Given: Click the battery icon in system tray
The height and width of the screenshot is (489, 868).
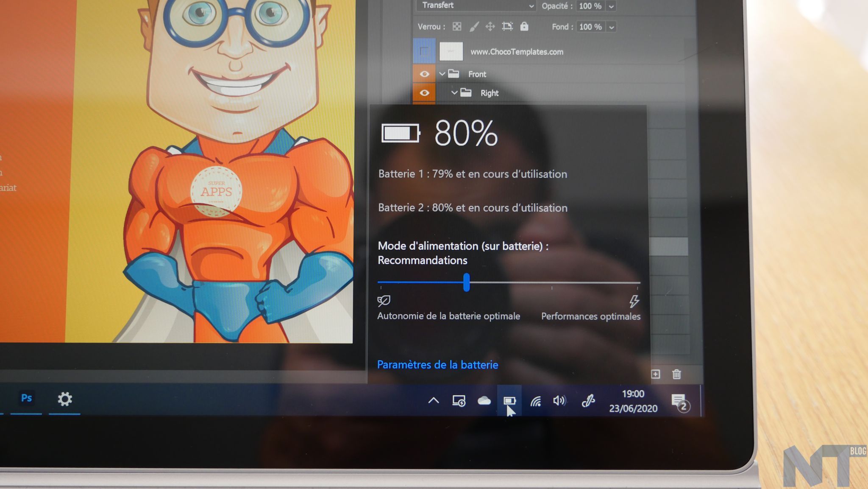Looking at the screenshot, I should (x=509, y=400).
